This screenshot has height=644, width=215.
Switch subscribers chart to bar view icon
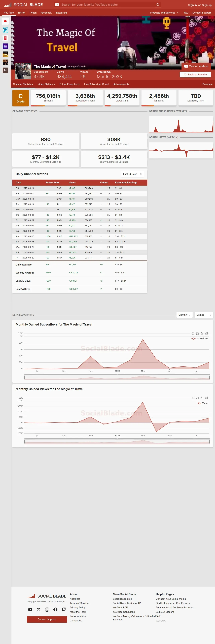coord(206,333)
